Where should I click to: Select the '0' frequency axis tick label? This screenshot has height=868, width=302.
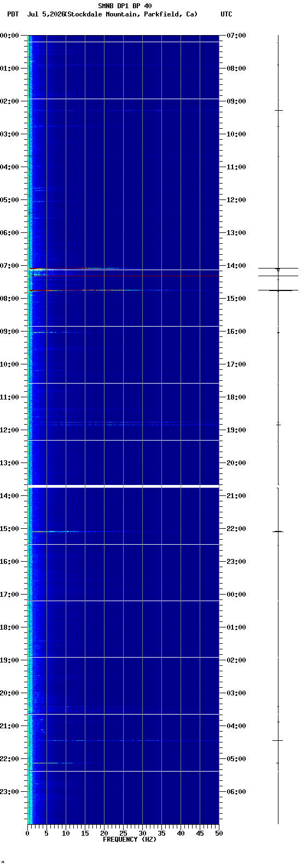point(27,833)
